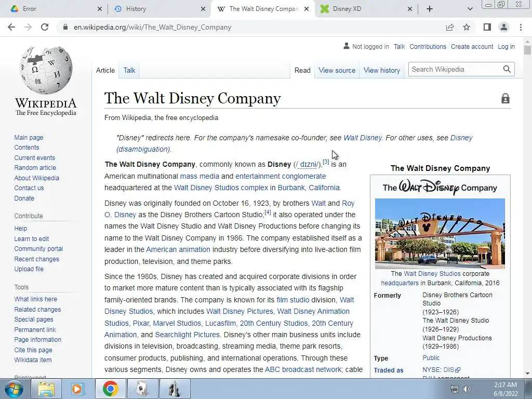Click The Walt Disney Company logo image
The width and height of the screenshot is (532, 399).
pyautogui.click(x=440, y=187)
